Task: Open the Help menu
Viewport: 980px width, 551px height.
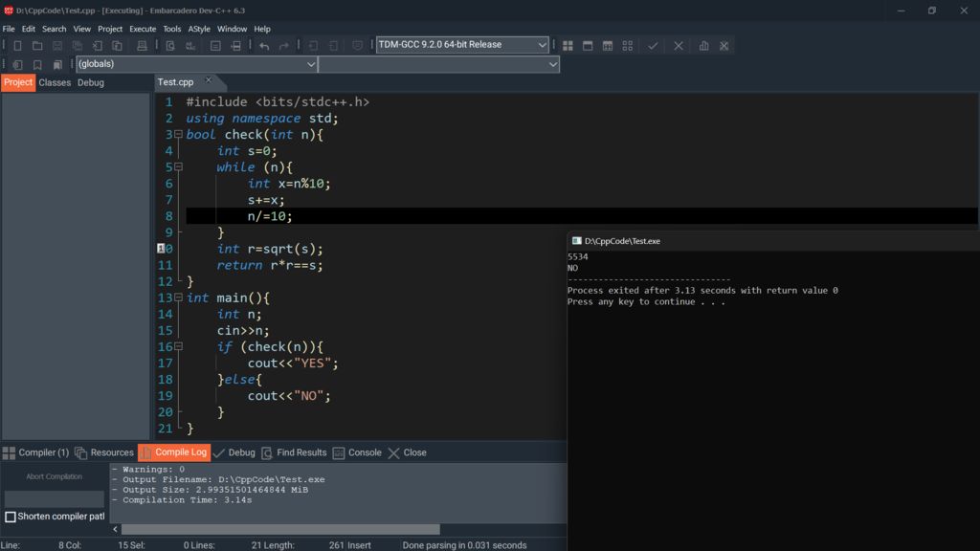Action: [262, 29]
